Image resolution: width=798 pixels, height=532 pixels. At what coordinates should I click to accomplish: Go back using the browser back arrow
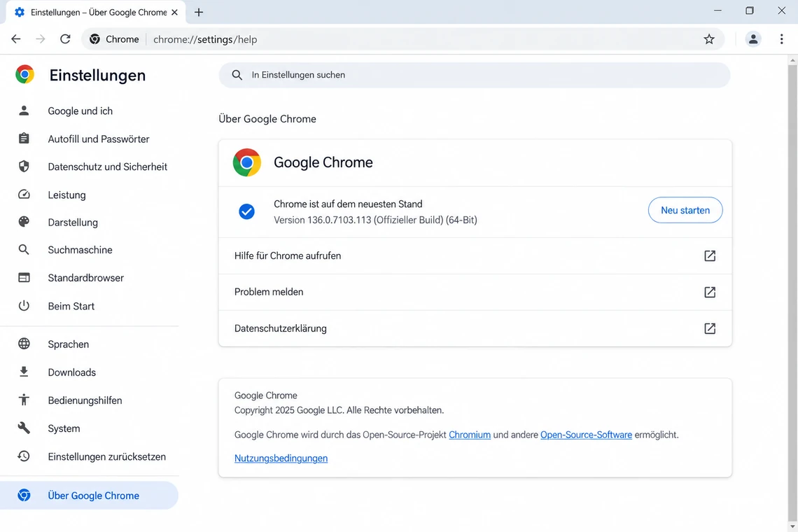(x=16, y=39)
